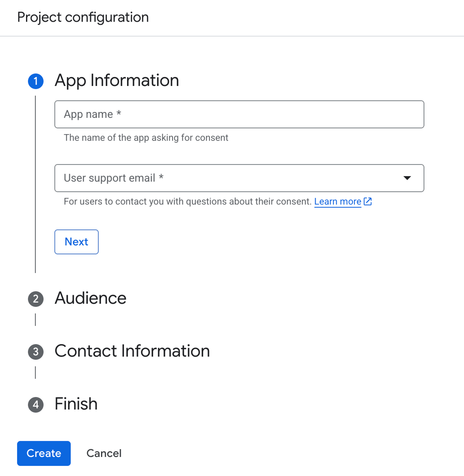The image size is (464, 476).
Task: Click the 'Project configuration' title text
Action: pyautogui.click(x=83, y=17)
